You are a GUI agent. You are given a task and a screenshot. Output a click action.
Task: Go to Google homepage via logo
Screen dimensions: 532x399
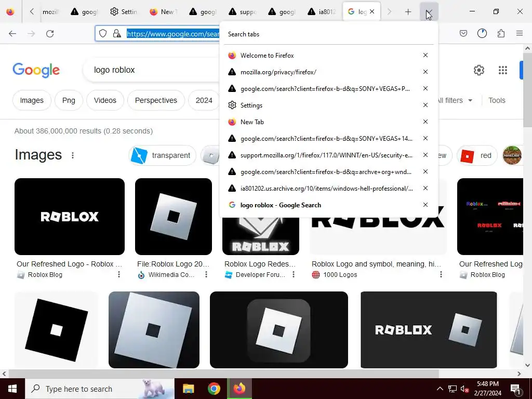tap(36, 70)
